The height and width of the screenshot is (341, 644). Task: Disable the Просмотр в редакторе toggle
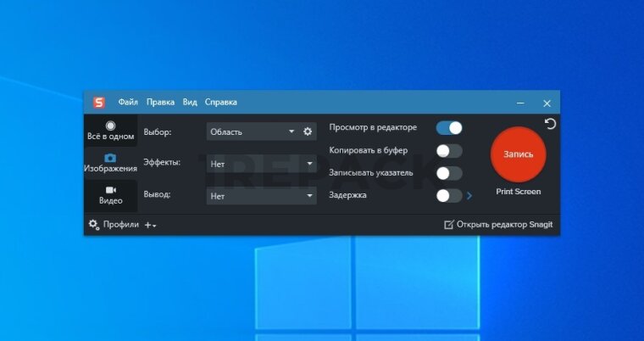click(x=449, y=128)
